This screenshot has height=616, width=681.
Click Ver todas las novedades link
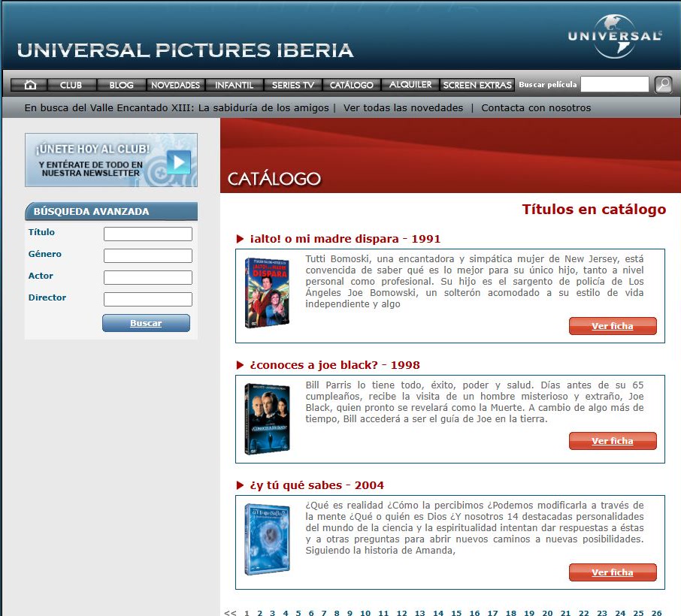pyautogui.click(x=403, y=107)
